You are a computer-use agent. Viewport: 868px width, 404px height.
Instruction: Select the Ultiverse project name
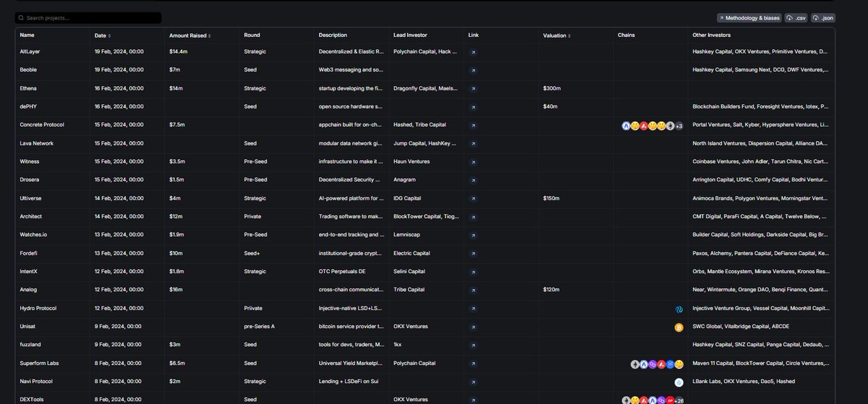(x=31, y=198)
